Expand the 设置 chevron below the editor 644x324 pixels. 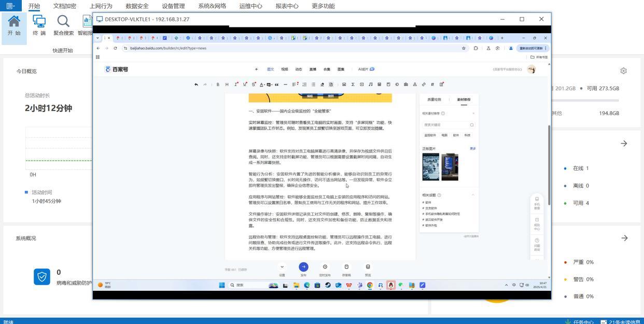282,267
